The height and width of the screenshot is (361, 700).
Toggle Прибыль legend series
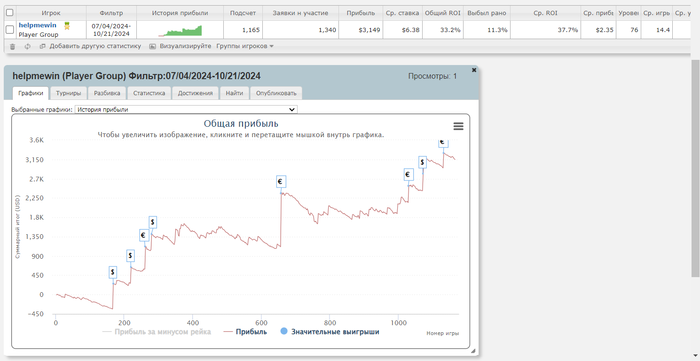click(246, 332)
